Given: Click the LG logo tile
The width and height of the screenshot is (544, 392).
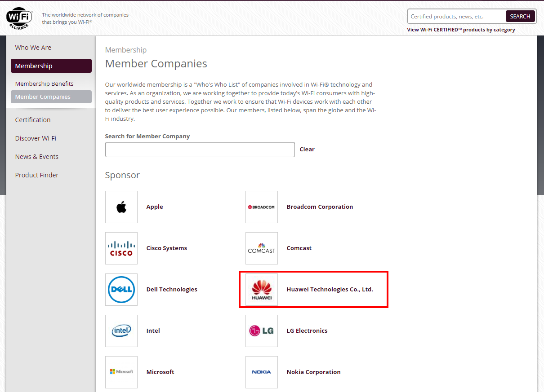Looking at the screenshot, I should coord(262,331).
